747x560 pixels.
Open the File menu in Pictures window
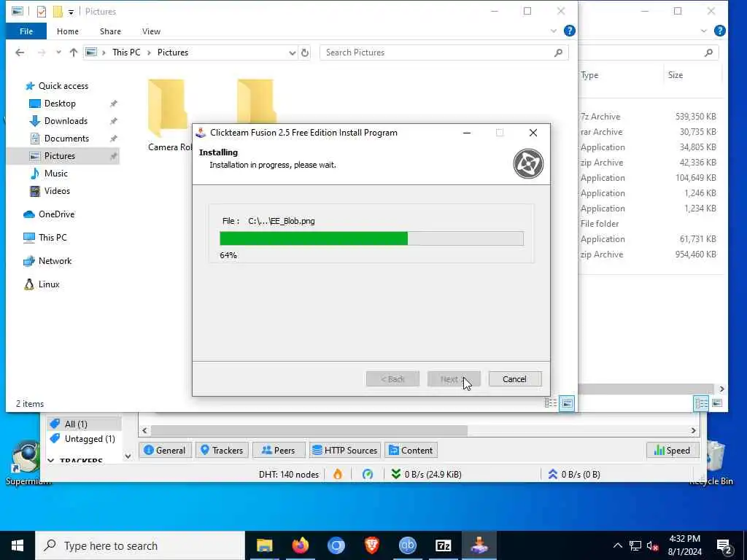[x=26, y=31]
